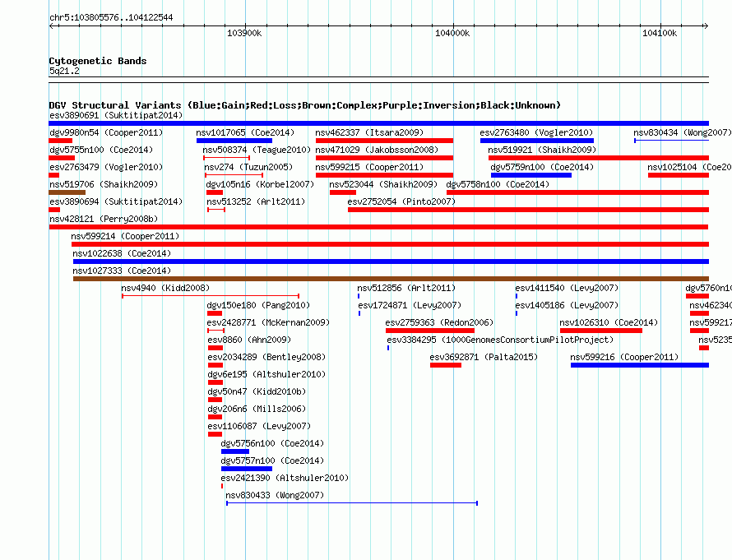Pick the esv1106087 (Levy2007) label
This screenshot has height=560, width=732.
(259, 426)
